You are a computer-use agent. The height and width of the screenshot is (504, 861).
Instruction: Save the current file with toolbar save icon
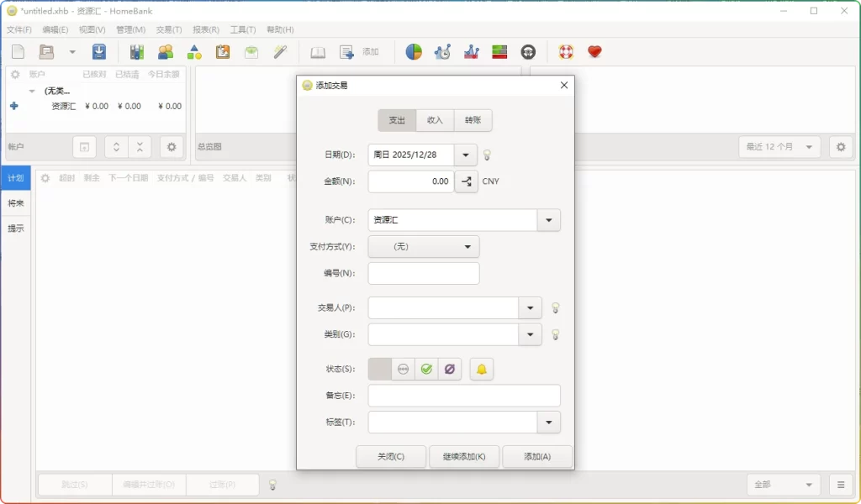coord(99,51)
